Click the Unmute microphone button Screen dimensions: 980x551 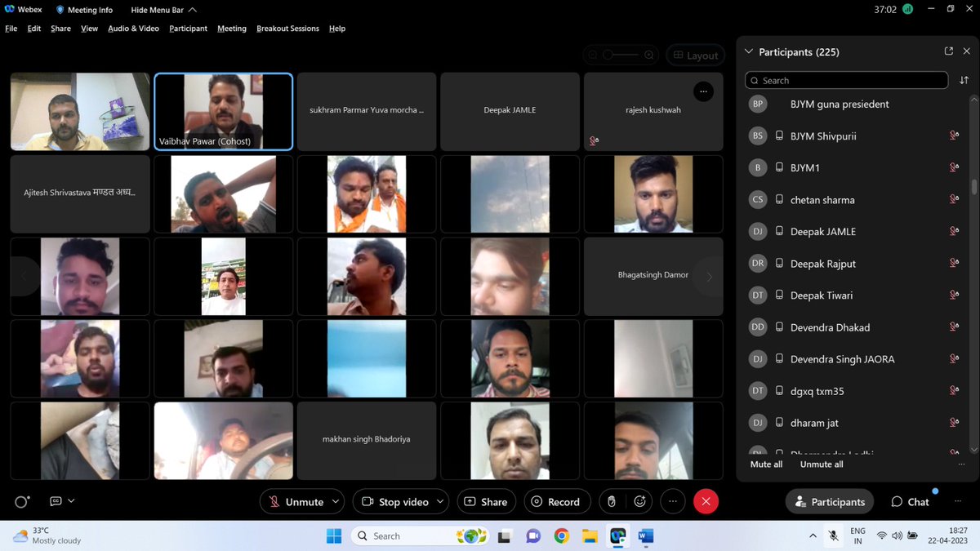tap(296, 502)
